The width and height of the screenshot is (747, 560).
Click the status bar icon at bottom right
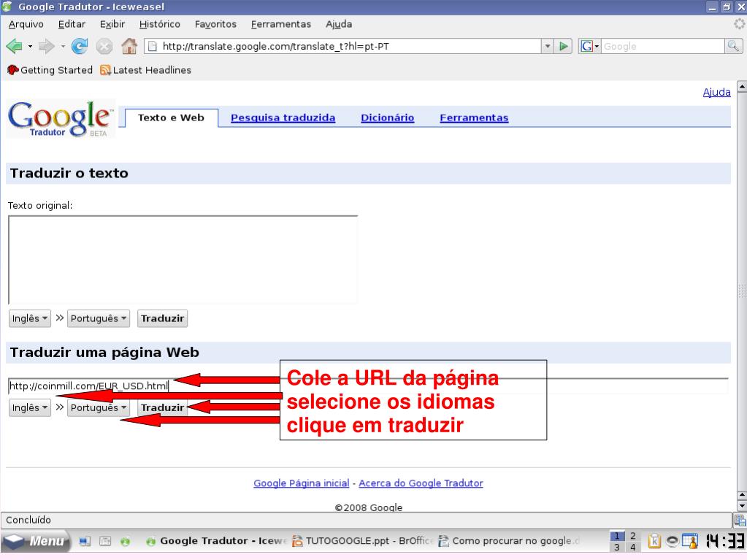(740, 521)
